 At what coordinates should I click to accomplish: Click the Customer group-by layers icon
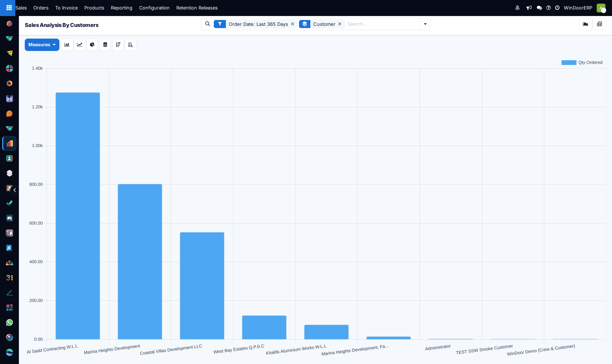305,24
